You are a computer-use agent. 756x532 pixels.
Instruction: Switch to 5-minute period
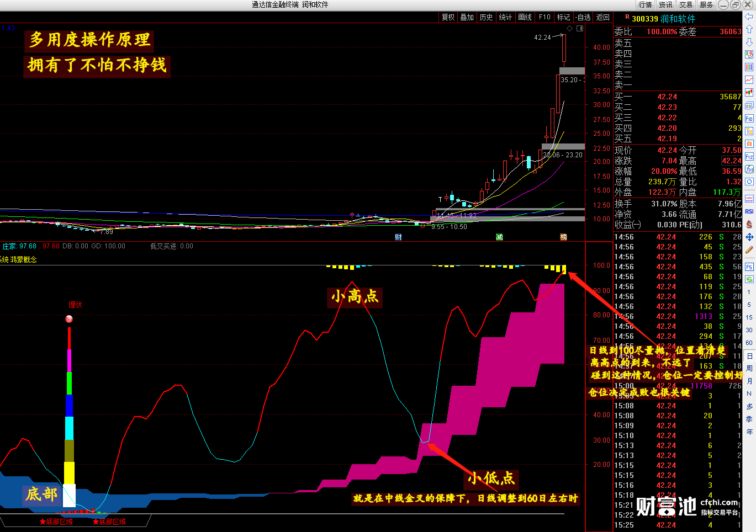tap(749, 305)
